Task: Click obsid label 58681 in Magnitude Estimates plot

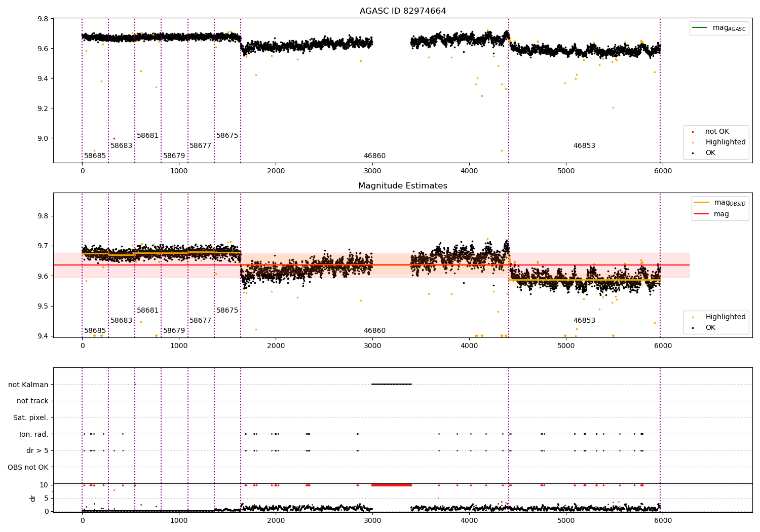Action: (x=148, y=311)
